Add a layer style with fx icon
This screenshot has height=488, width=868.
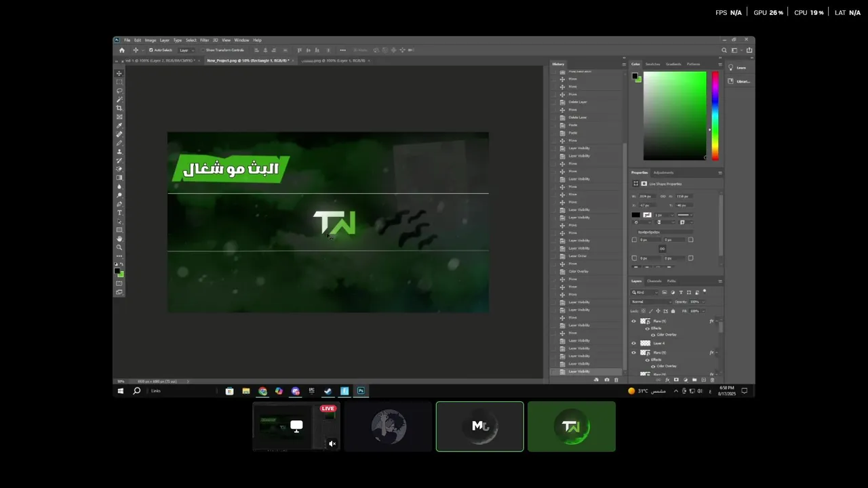click(x=668, y=380)
